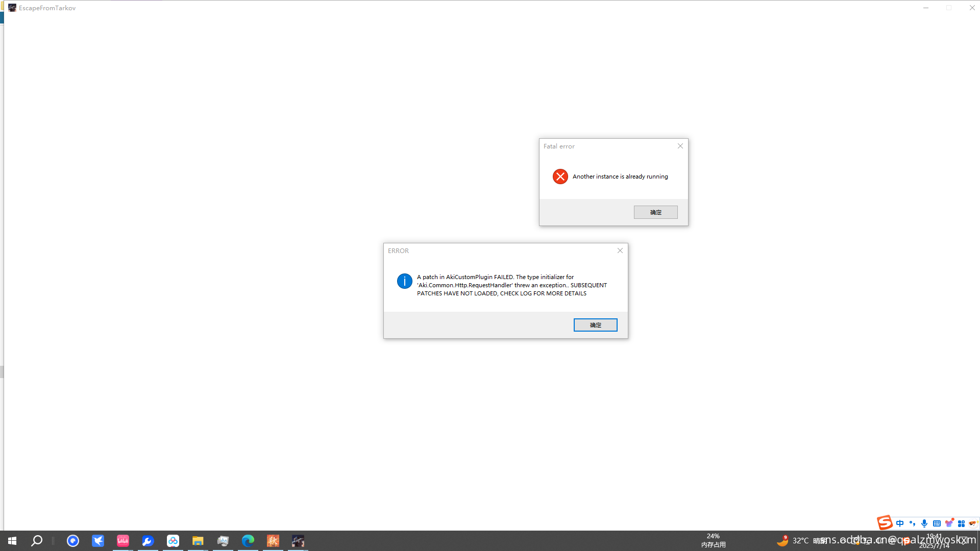Click the 24% memory usage indicator

click(713, 541)
